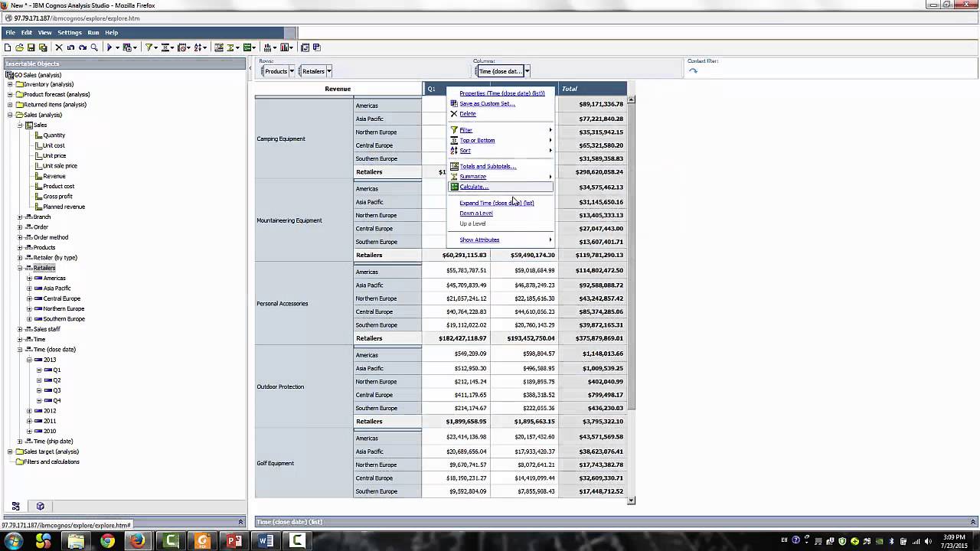Expand the Inventory (analysis) folder
980x551 pixels.
10,84
